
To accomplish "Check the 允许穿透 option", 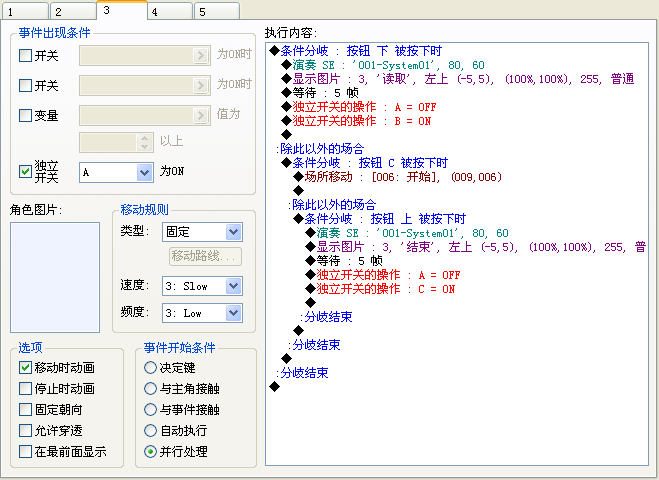I will point(26,430).
